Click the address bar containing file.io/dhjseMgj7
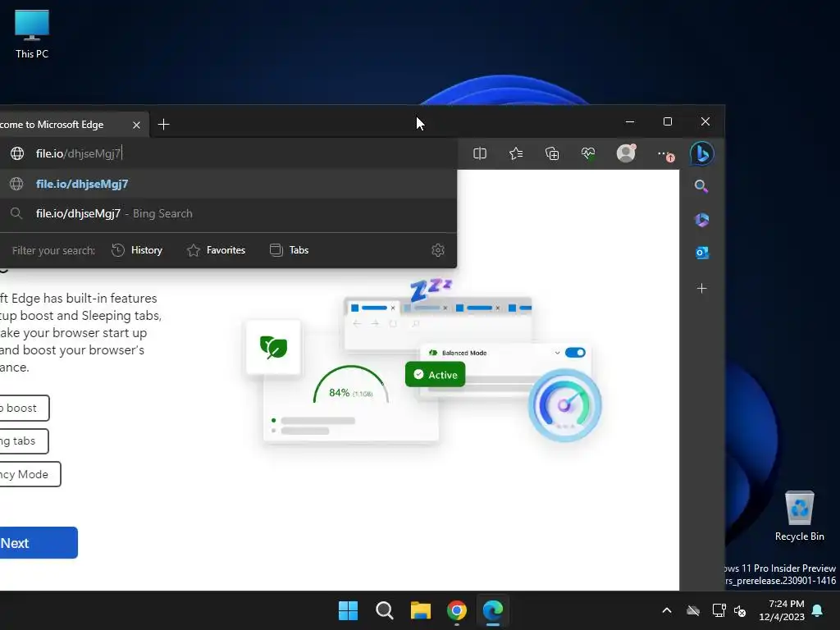This screenshot has width=840, height=630. [231, 153]
